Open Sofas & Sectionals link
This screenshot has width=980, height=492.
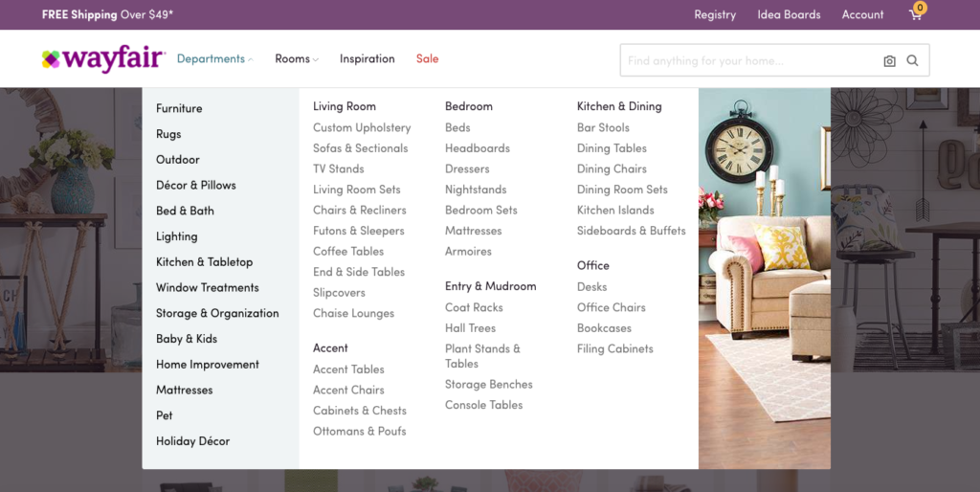(x=361, y=148)
